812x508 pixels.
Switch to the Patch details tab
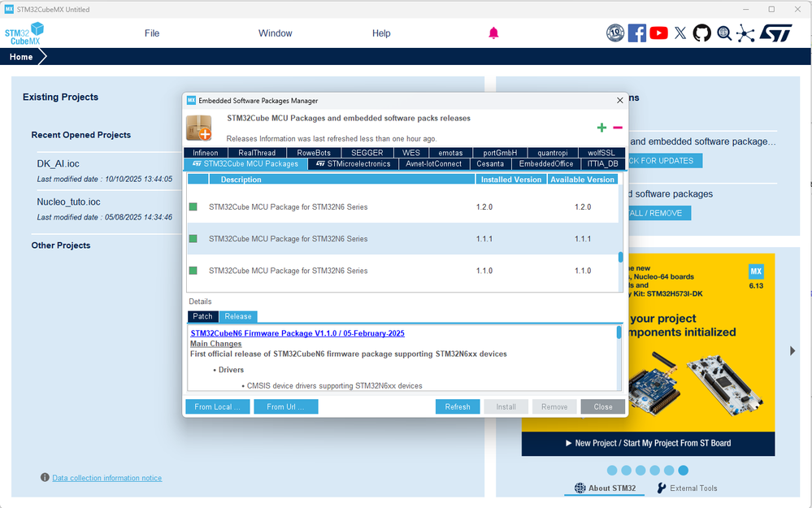coord(202,316)
